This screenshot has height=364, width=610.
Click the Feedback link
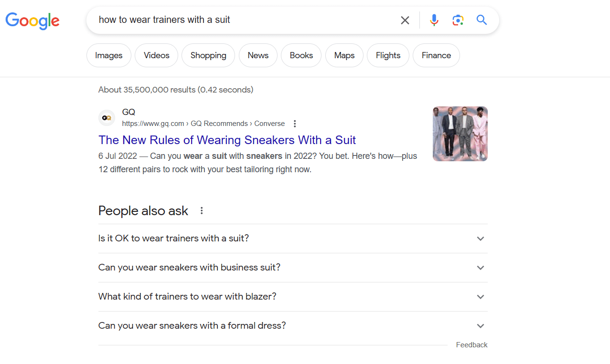click(471, 345)
